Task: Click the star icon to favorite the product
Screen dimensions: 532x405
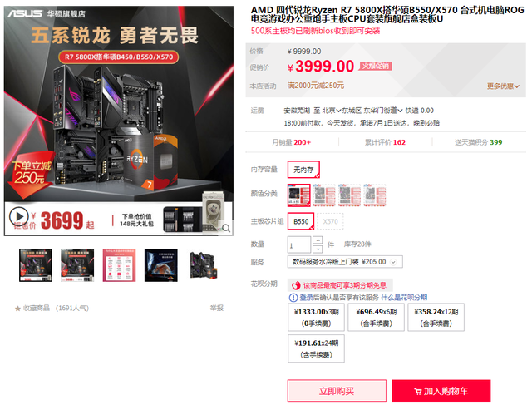Action: coord(17,309)
